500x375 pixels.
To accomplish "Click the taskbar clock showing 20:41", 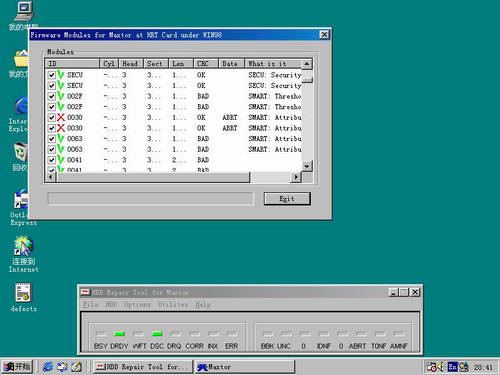I will click(483, 367).
